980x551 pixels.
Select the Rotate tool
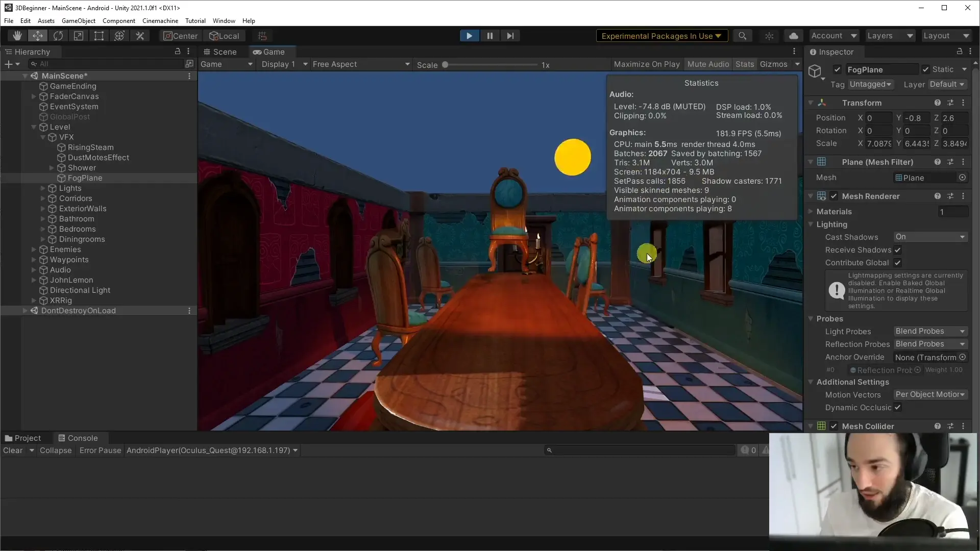(x=58, y=36)
